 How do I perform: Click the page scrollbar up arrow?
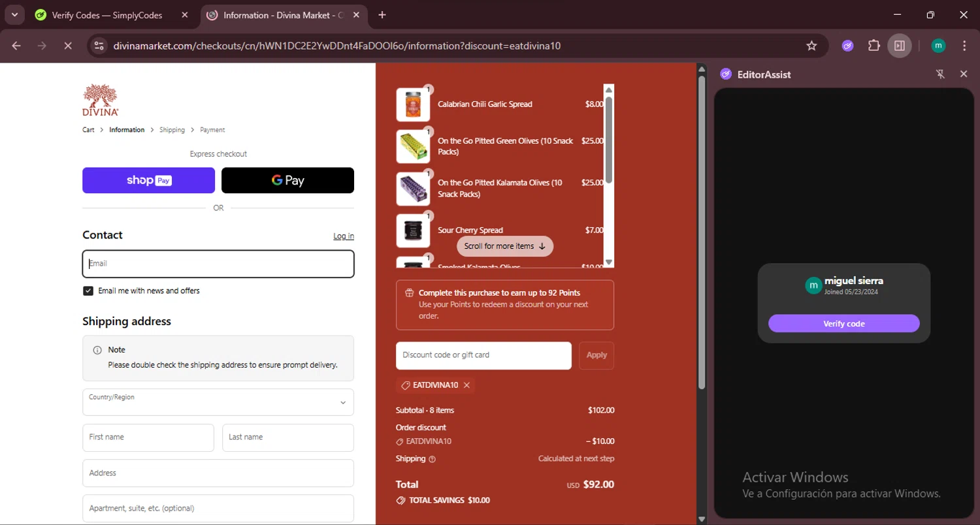click(x=702, y=69)
